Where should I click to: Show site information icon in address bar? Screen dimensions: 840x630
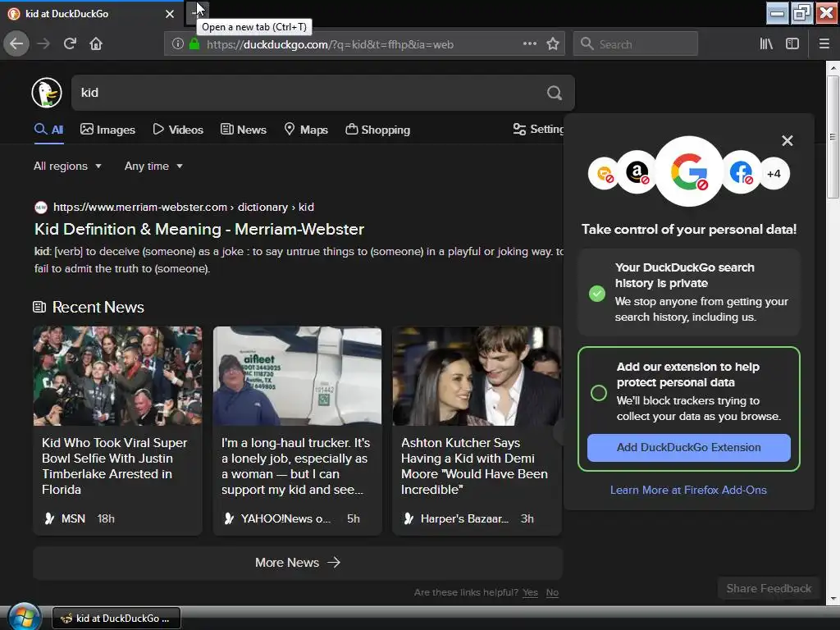(178, 44)
